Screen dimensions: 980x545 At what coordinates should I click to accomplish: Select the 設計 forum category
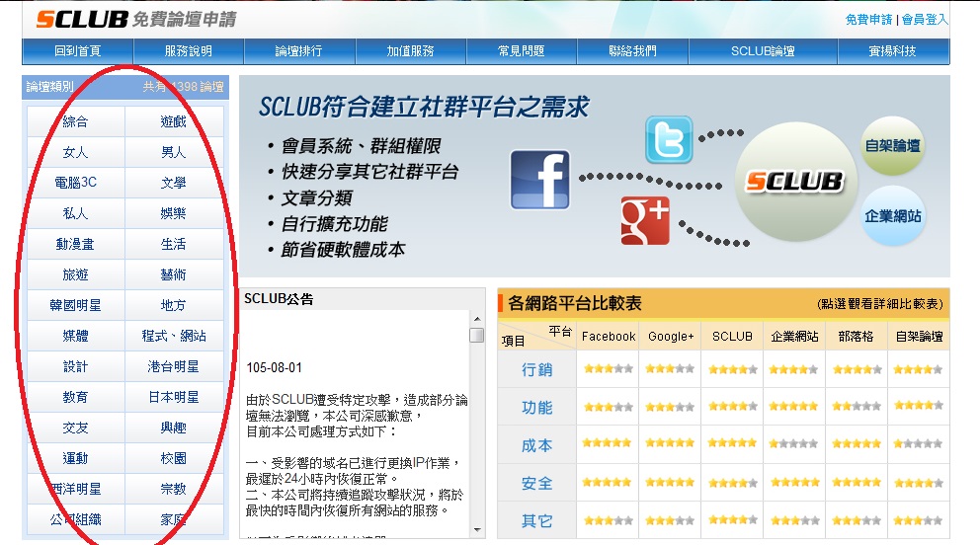pyautogui.click(x=76, y=366)
